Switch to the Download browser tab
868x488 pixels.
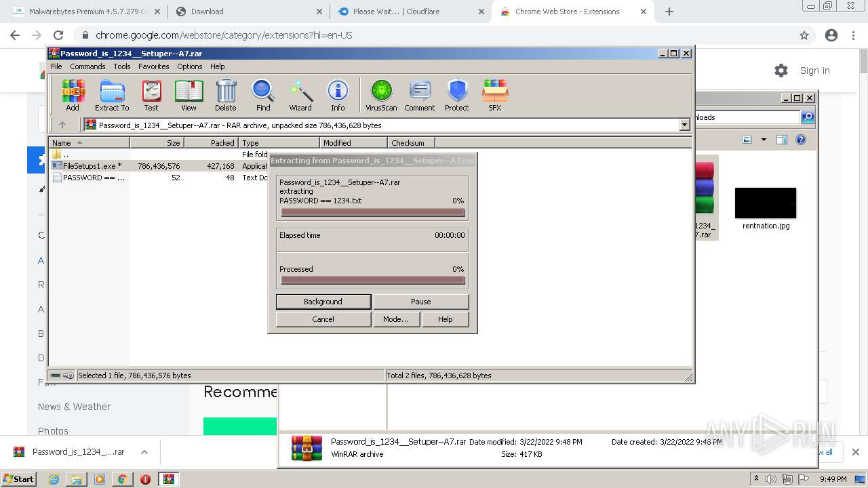pos(249,12)
